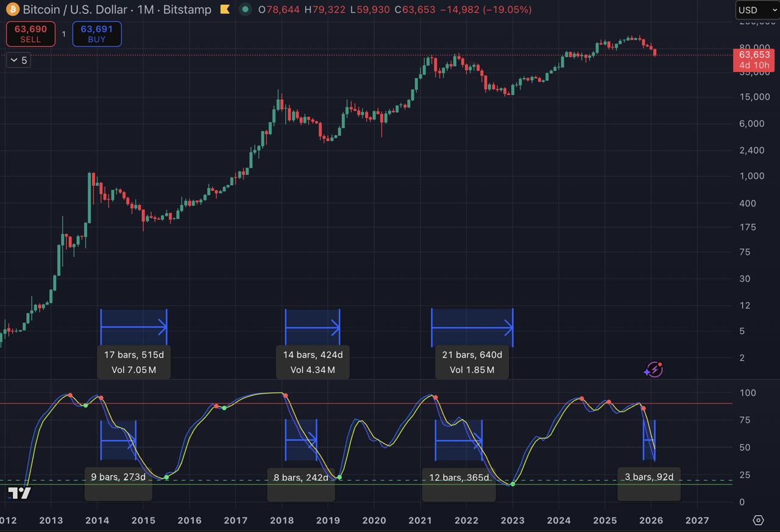Image resolution: width=780 pixels, height=532 pixels.
Task: Click 2022 on the time axis
Action: pyautogui.click(x=467, y=520)
